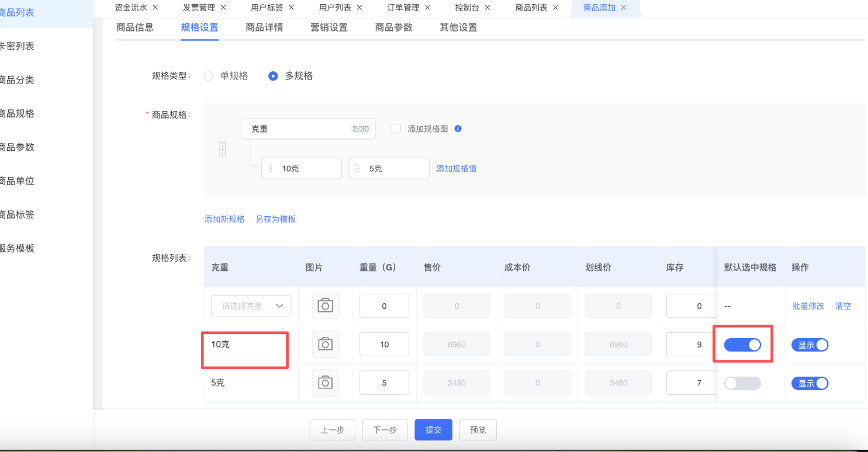868x452 pixels.
Task: Select 单规格 radio option
Action: [209, 76]
